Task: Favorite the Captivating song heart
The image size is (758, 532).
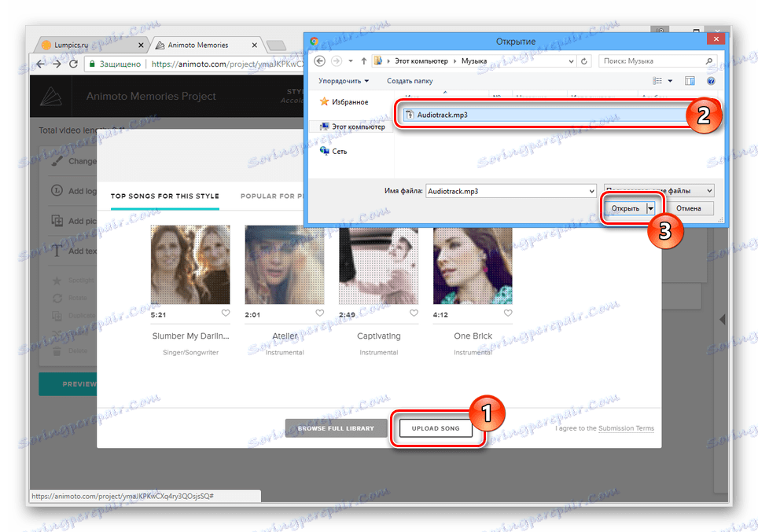Action: tap(414, 313)
